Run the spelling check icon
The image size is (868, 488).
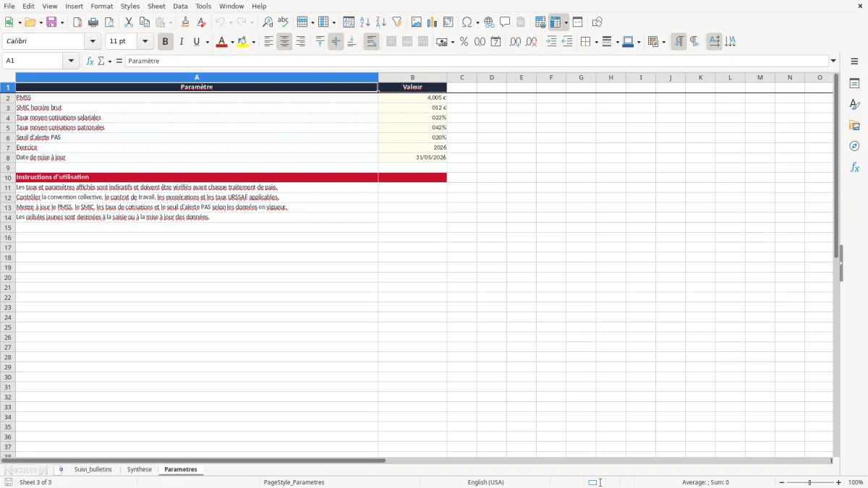(x=284, y=22)
